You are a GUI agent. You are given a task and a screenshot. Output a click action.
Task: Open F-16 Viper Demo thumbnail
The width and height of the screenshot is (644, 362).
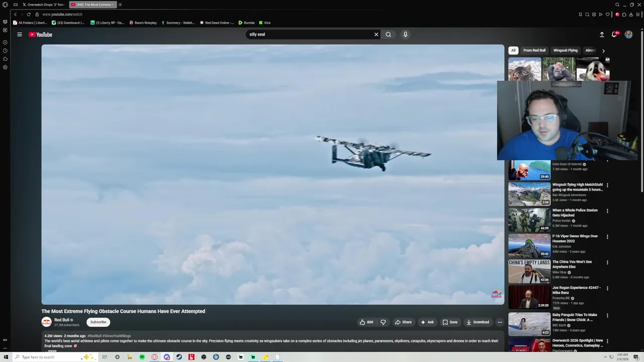(x=529, y=245)
